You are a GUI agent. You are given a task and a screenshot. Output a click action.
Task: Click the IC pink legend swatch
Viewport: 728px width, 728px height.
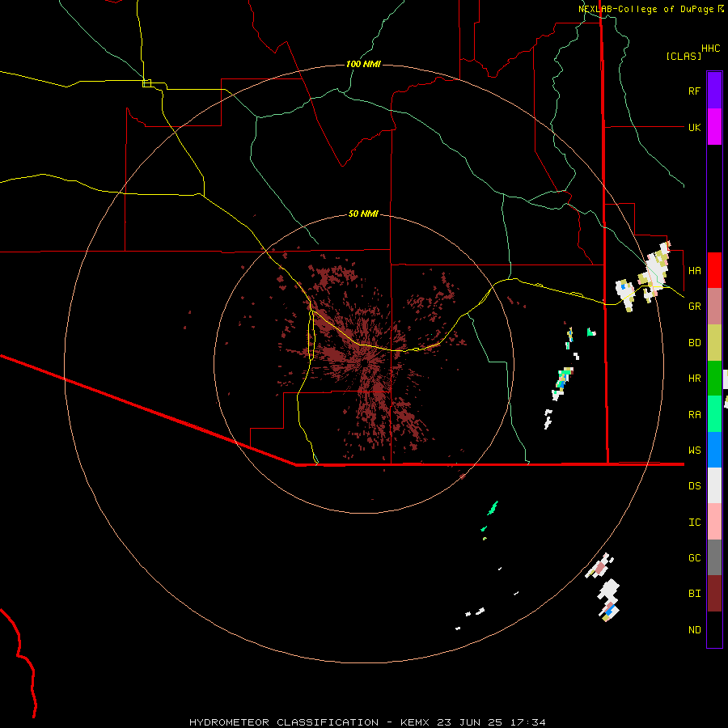714,522
